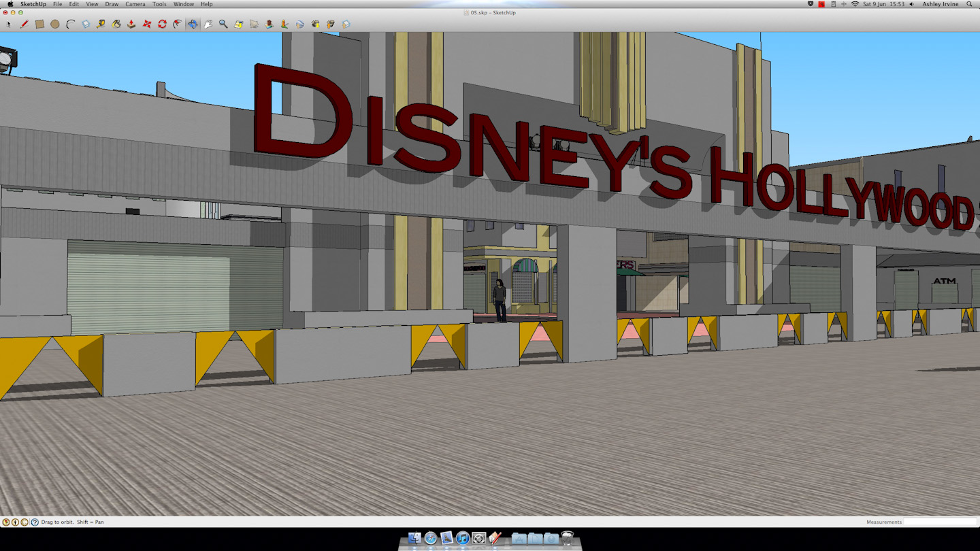Click the Measurements input box
Screen dimensions: 980x551
click(x=940, y=522)
